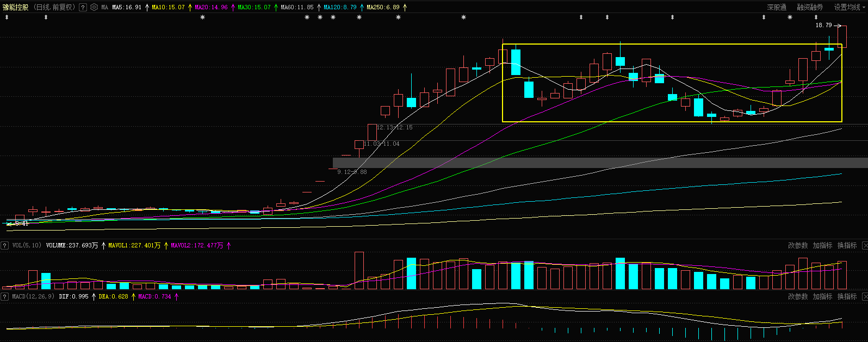Click the MA5:16.91 value
The height and width of the screenshot is (342, 868).
tap(127, 7)
